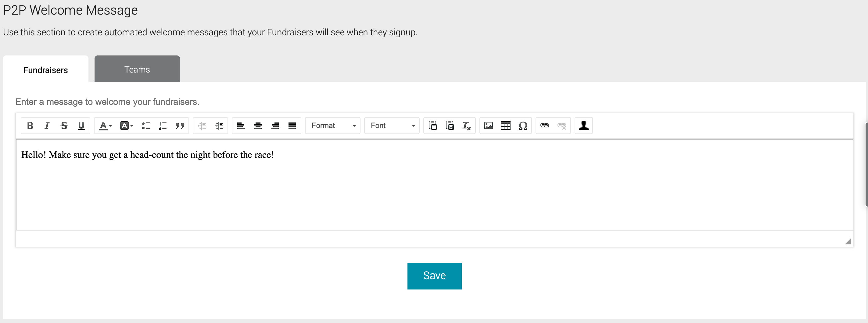Image resolution: width=868 pixels, height=323 pixels.
Task: Click the person placeholder icon
Action: 583,126
